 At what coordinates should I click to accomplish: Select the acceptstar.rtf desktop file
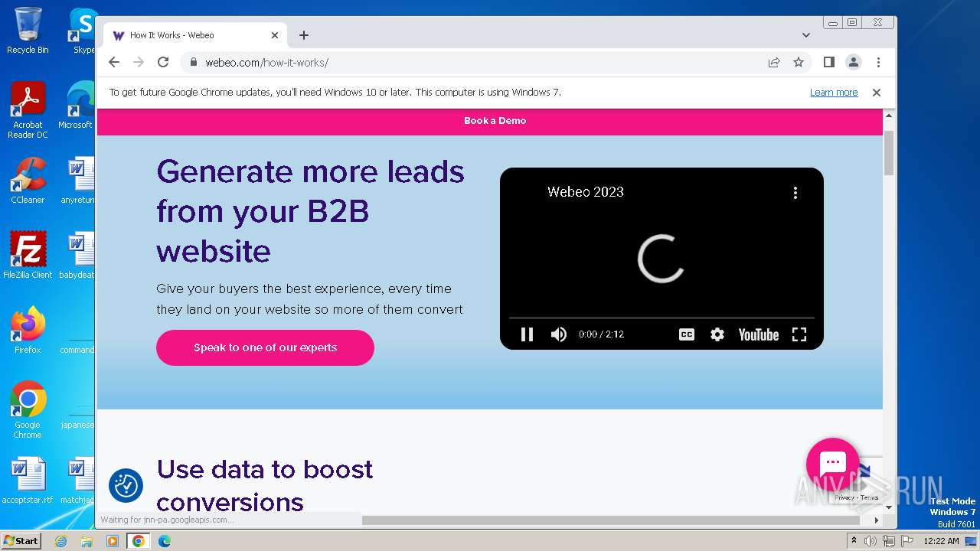coord(28,481)
